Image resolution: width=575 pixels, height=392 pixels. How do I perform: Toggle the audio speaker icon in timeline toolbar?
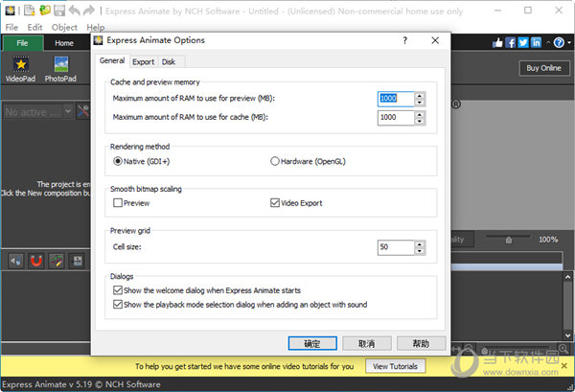point(16,261)
